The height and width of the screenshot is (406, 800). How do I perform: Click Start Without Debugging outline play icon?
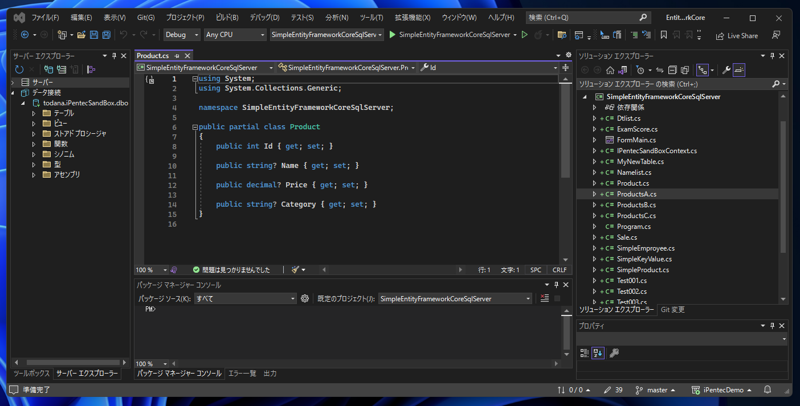pos(524,35)
